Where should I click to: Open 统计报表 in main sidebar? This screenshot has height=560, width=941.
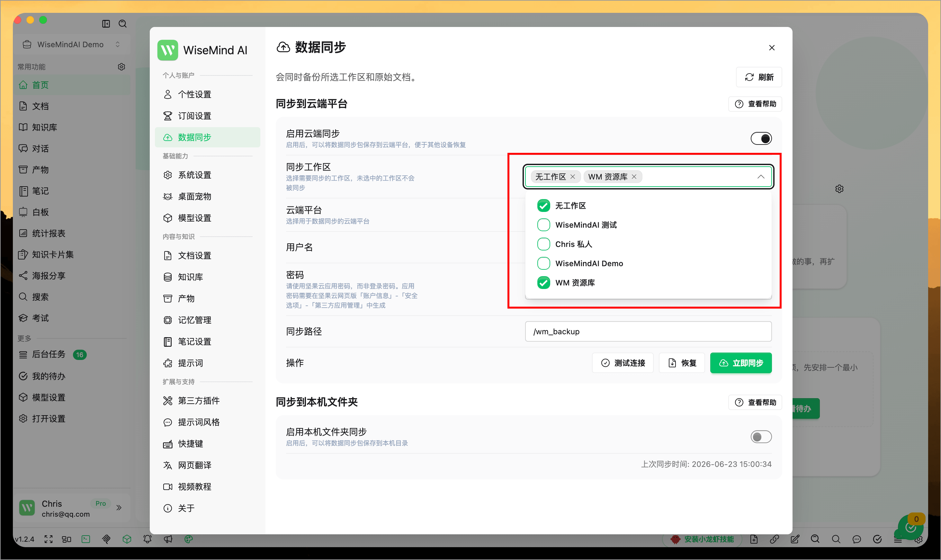point(72,233)
